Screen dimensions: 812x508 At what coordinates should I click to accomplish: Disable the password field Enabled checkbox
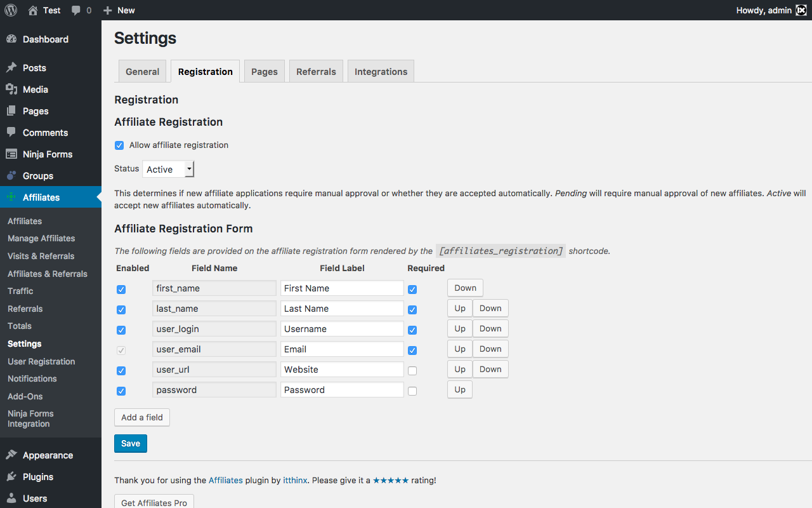[121, 391]
